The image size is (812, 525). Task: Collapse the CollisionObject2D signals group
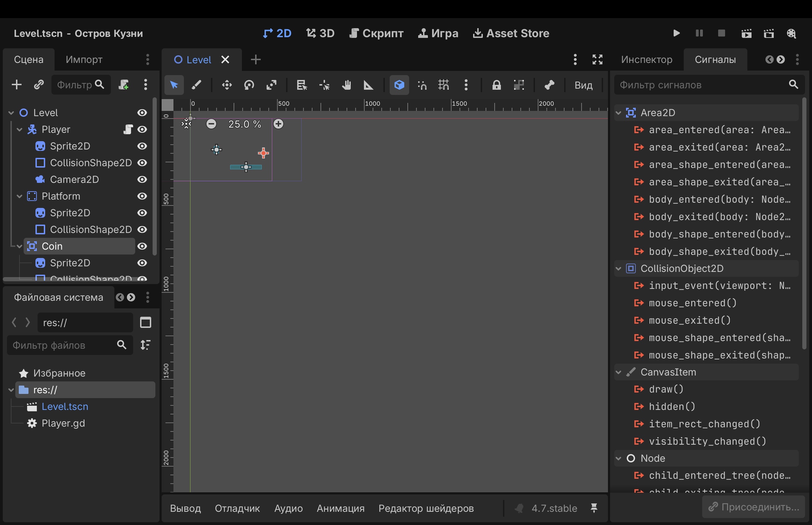pyautogui.click(x=618, y=268)
